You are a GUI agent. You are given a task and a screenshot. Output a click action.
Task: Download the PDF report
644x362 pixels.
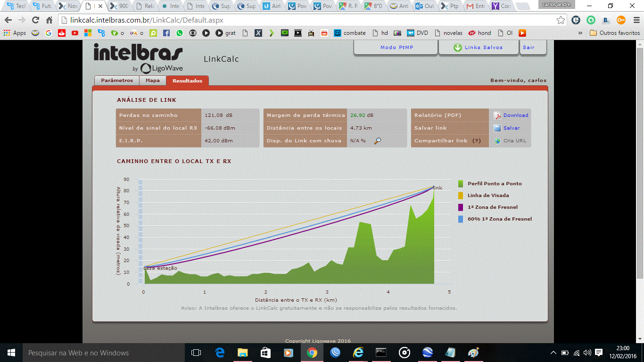(516, 115)
